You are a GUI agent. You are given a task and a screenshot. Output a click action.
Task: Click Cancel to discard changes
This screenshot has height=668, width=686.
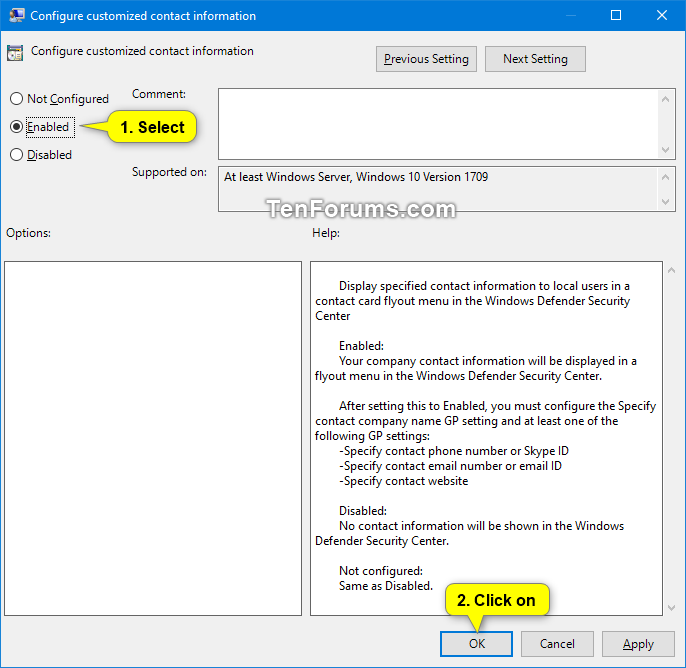point(557,644)
